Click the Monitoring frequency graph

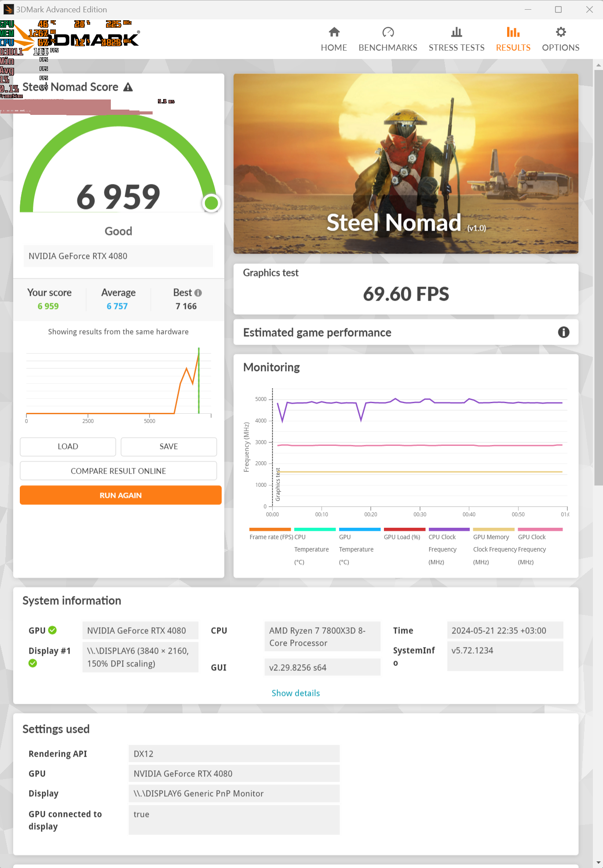406,452
